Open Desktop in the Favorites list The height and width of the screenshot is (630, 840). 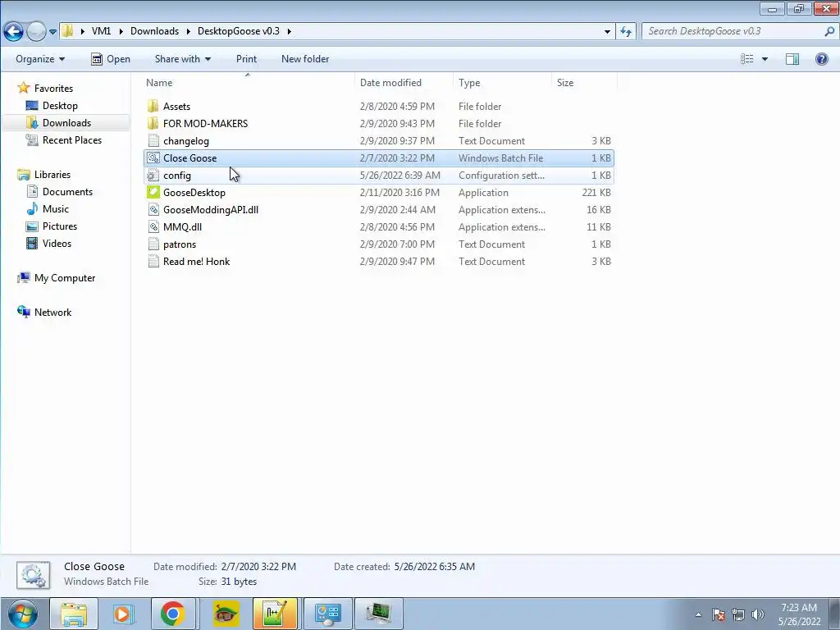tap(60, 106)
